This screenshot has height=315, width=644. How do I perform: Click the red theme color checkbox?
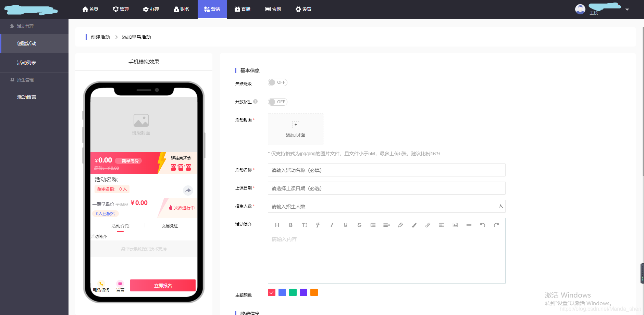click(271, 292)
